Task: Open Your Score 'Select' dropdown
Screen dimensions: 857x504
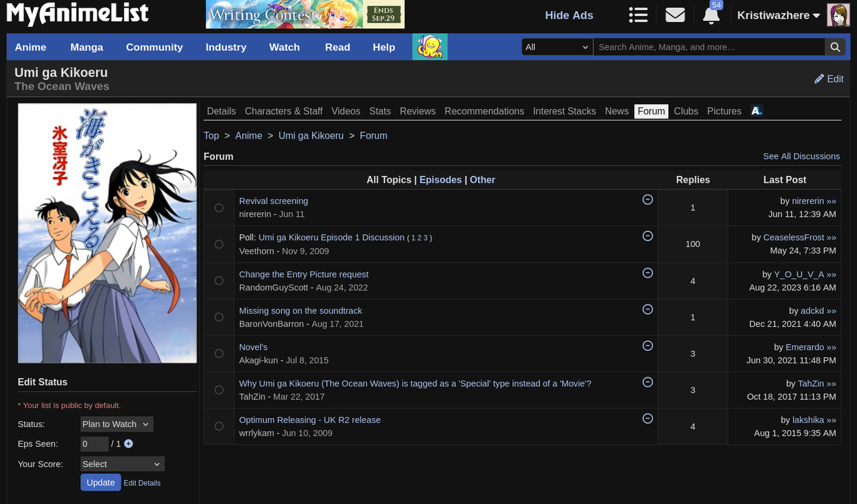Action: (123, 464)
